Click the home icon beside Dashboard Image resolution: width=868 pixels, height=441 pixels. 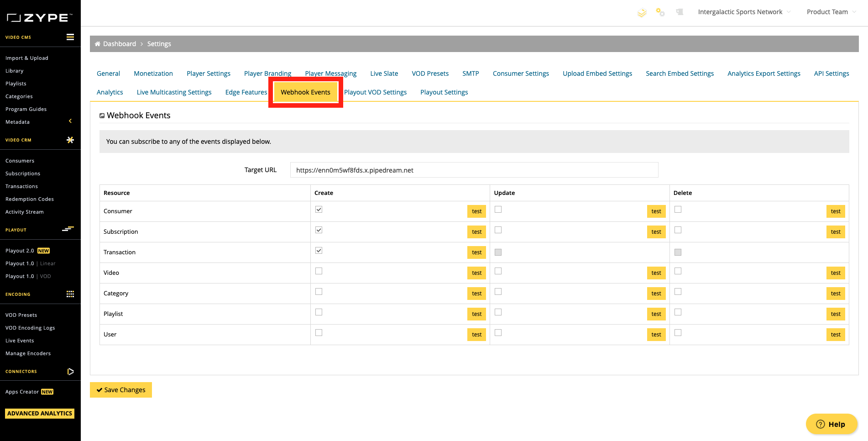(x=97, y=44)
